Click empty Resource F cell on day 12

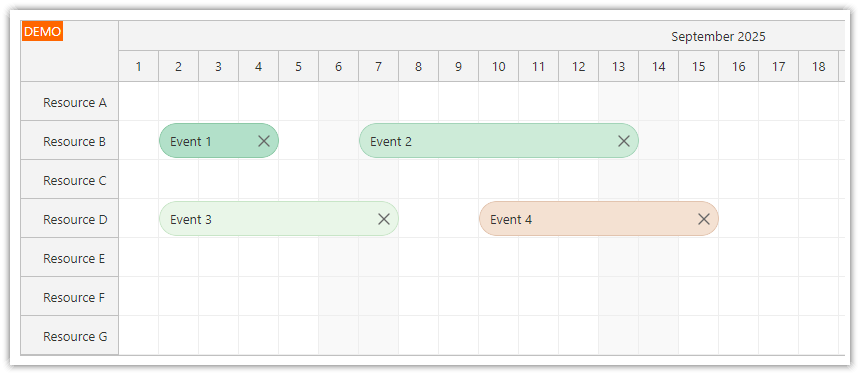coord(579,296)
